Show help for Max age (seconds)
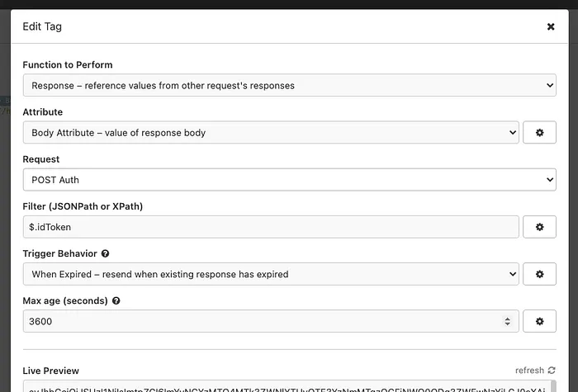The width and height of the screenshot is (578, 392). click(116, 301)
